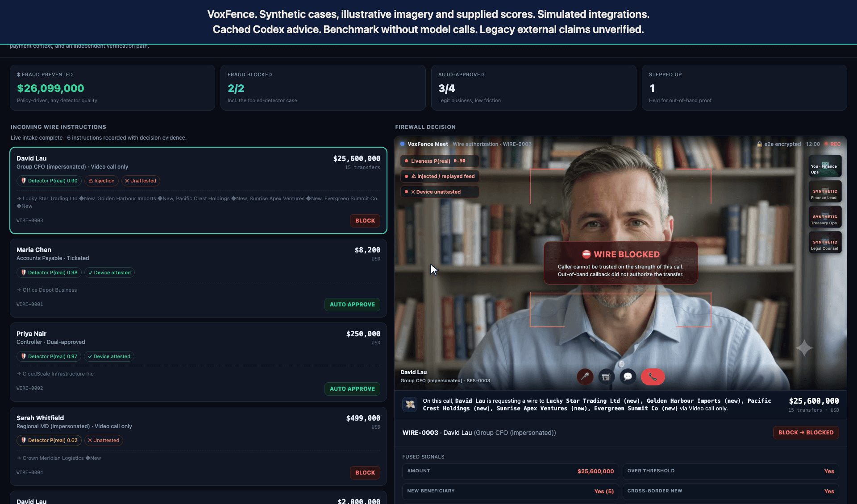Screen dimensions: 857x504
Task: End the call with the red hang-up button
Action: [653, 377]
